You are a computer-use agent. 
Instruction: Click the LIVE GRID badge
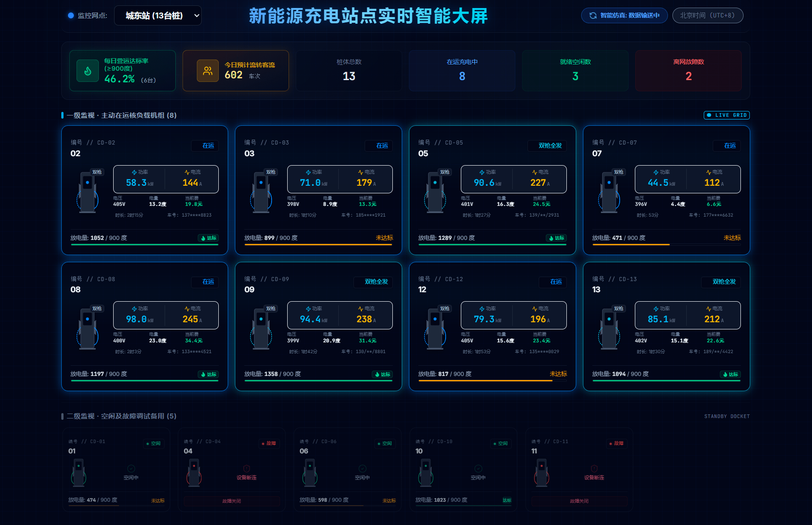(x=727, y=115)
